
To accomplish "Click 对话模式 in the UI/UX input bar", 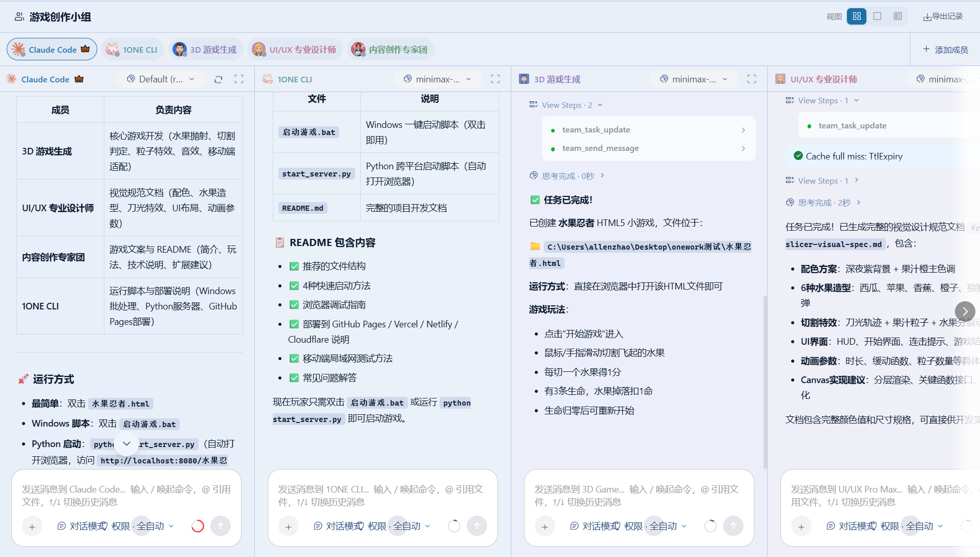I will (x=851, y=526).
